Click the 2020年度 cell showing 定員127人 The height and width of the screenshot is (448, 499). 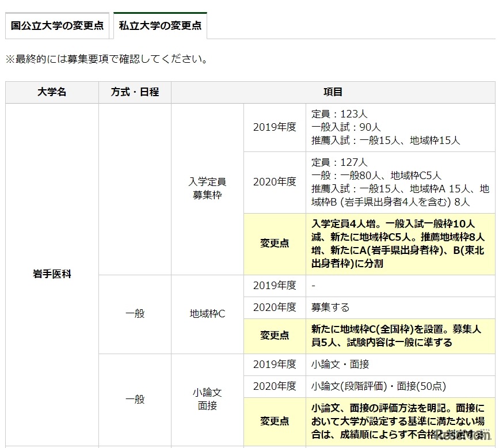(275, 182)
